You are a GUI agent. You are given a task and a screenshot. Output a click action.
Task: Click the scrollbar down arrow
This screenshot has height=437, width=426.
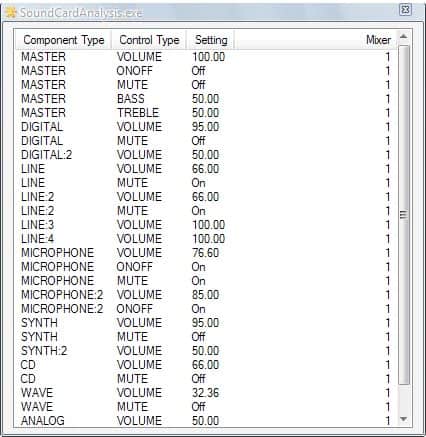(x=403, y=419)
